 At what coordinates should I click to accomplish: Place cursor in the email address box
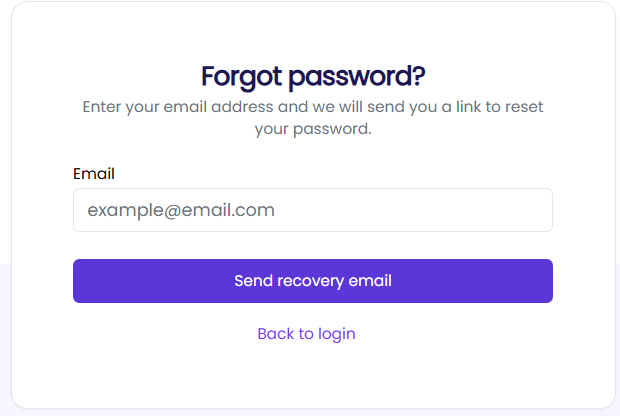tap(312, 210)
